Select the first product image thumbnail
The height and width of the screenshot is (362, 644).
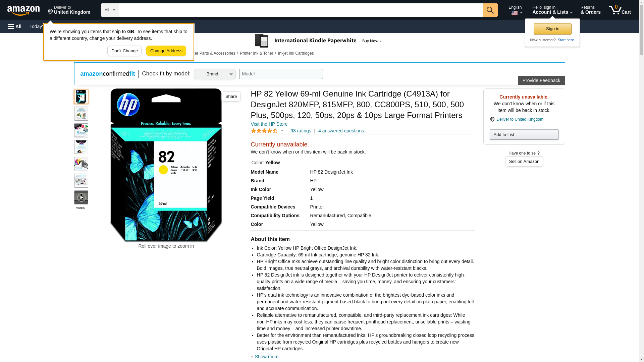pyautogui.click(x=81, y=97)
